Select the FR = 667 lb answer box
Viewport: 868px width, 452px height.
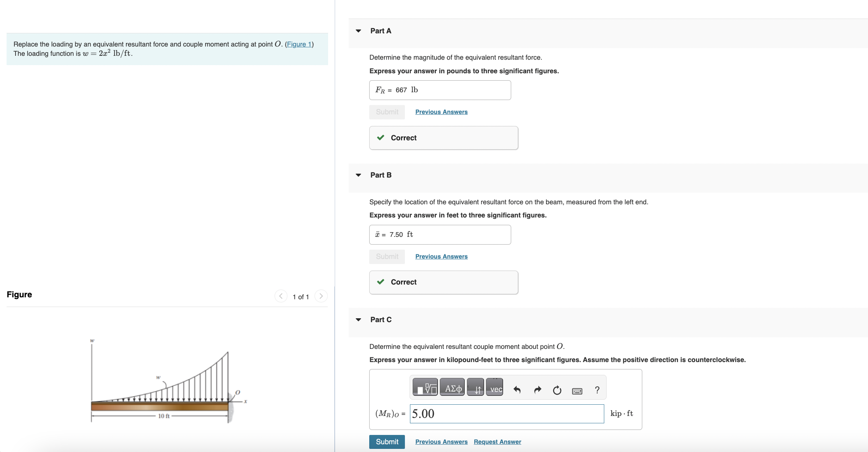(x=440, y=90)
